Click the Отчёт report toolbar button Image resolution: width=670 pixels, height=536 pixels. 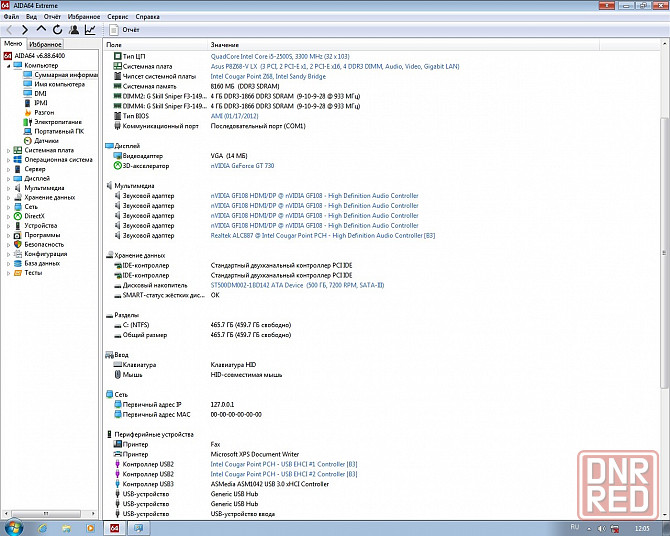(125, 29)
